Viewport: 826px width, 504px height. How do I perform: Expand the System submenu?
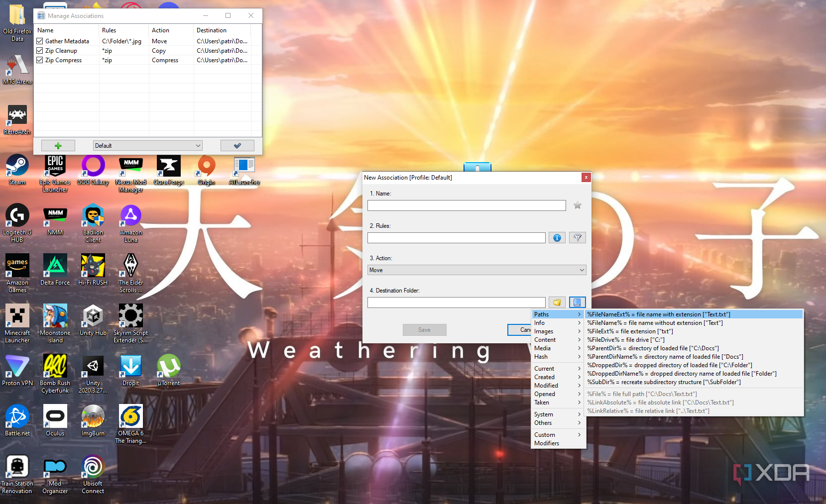click(558, 414)
